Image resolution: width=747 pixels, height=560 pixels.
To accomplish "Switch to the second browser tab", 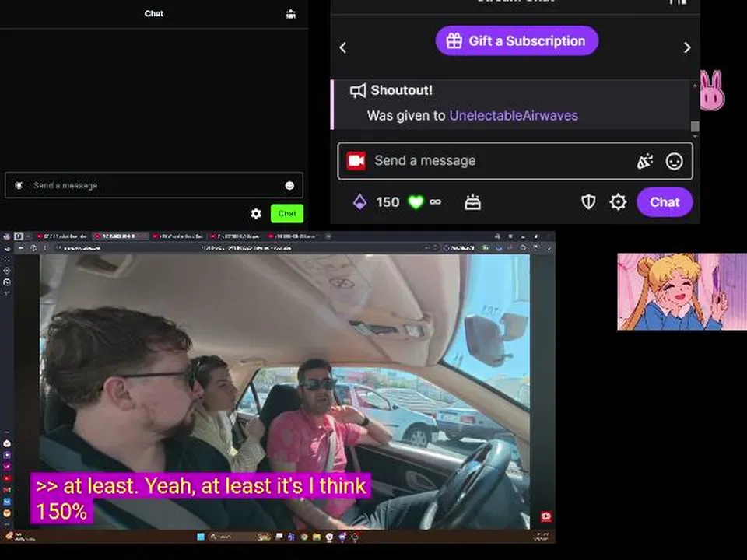I will tap(119, 236).
